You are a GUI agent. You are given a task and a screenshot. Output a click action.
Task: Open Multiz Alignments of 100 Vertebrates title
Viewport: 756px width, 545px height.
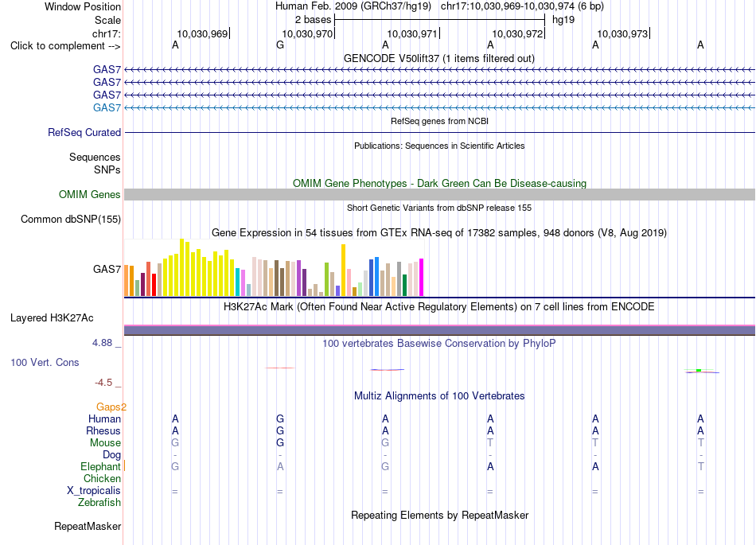[439, 395]
